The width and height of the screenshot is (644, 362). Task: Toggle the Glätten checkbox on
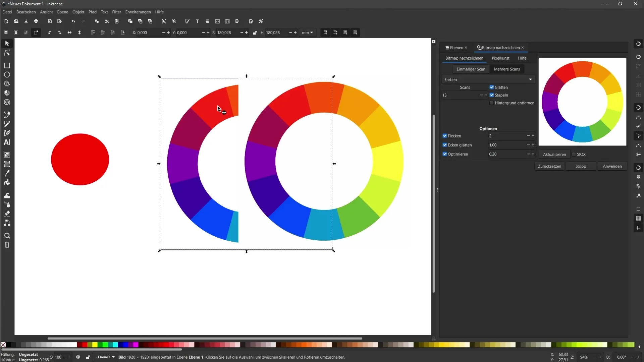point(492,87)
